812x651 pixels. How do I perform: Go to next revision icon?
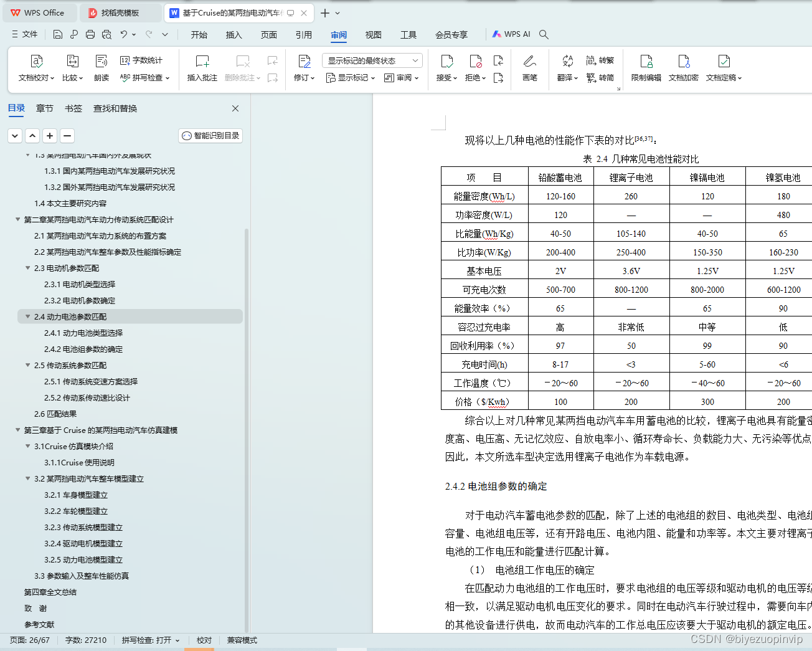pos(498,78)
